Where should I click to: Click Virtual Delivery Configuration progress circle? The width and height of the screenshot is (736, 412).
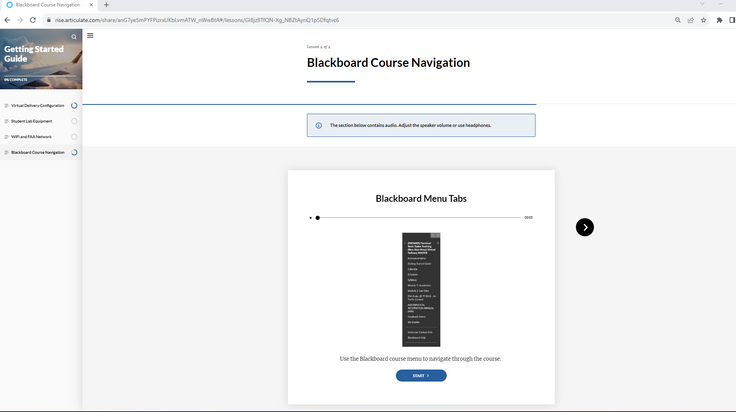point(75,105)
